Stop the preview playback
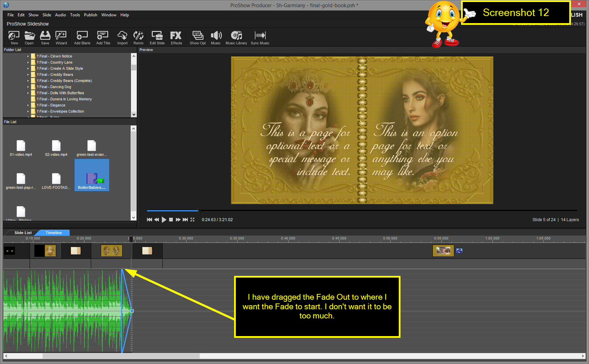Screen dimensions: 589x364 pyautogui.click(x=171, y=220)
